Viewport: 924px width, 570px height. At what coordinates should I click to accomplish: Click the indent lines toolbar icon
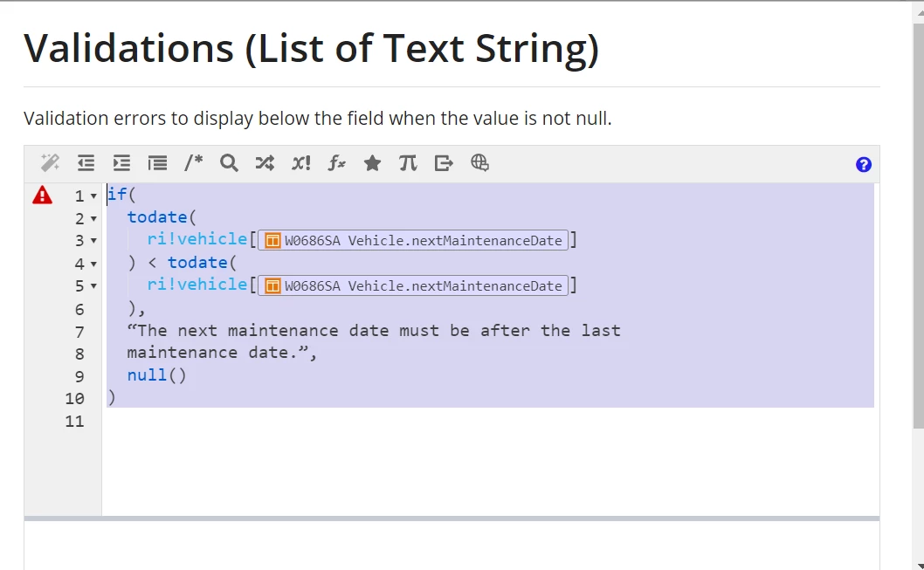click(x=121, y=162)
